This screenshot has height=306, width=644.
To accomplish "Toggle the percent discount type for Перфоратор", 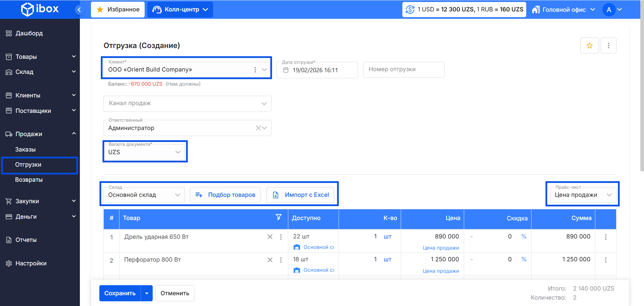I will tap(524, 259).
